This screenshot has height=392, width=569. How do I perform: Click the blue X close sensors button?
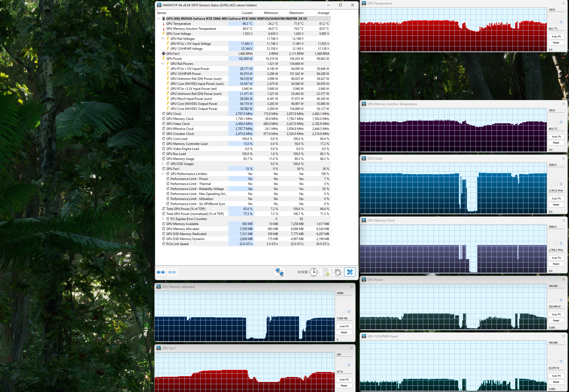[x=350, y=272]
